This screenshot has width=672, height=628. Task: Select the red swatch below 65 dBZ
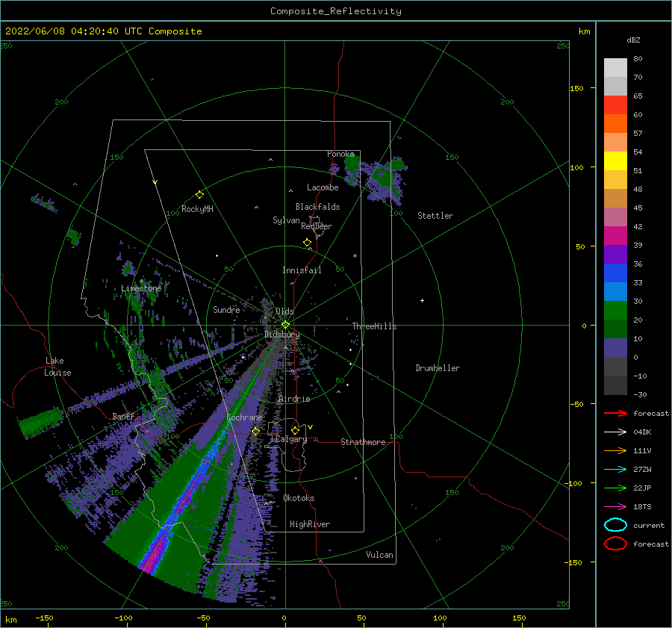tap(615, 105)
